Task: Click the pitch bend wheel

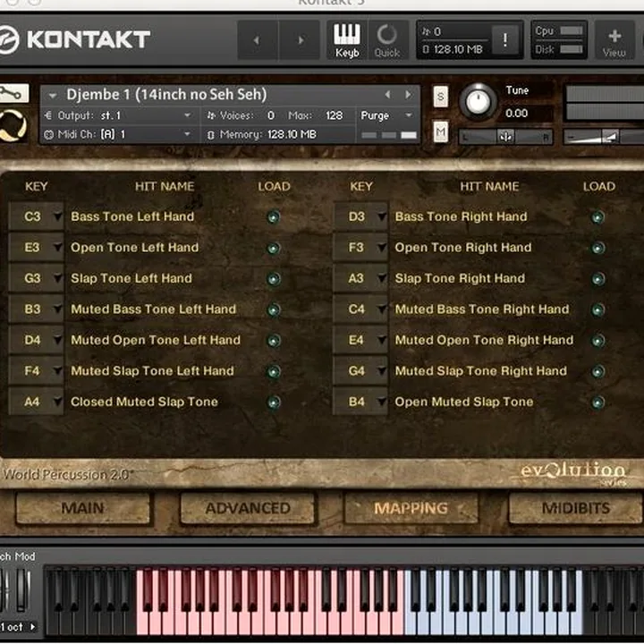Action: (x=5, y=589)
